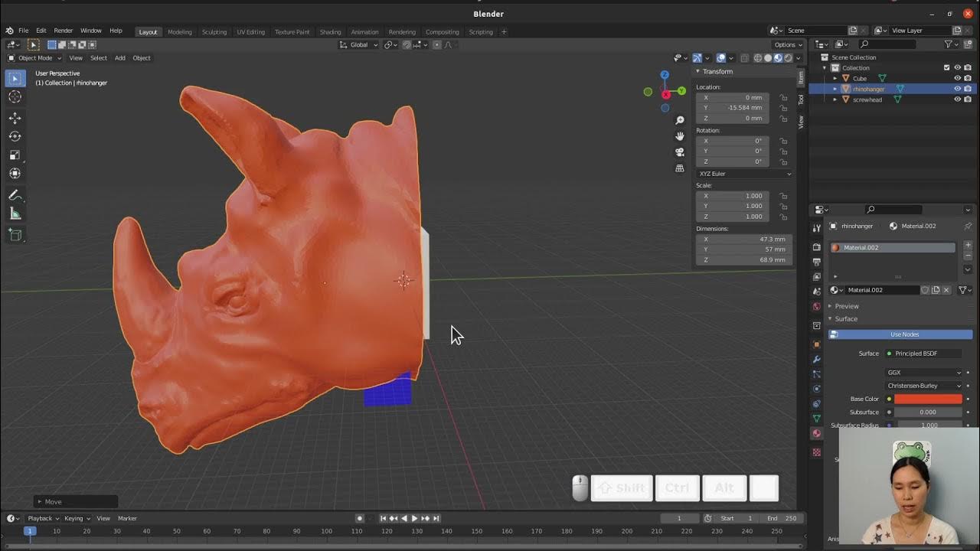Add a material slot with the plus button
980x551 pixels.
pos(968,245)
